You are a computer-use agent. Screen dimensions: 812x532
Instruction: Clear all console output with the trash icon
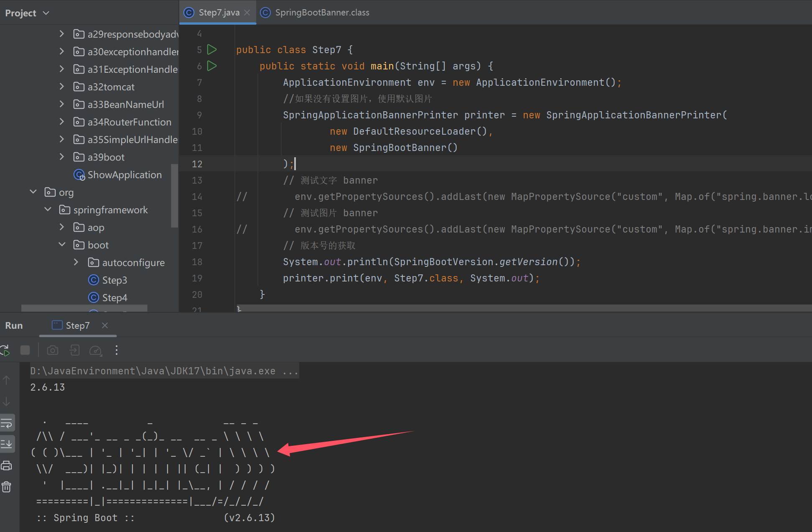[x=7, y=487]
